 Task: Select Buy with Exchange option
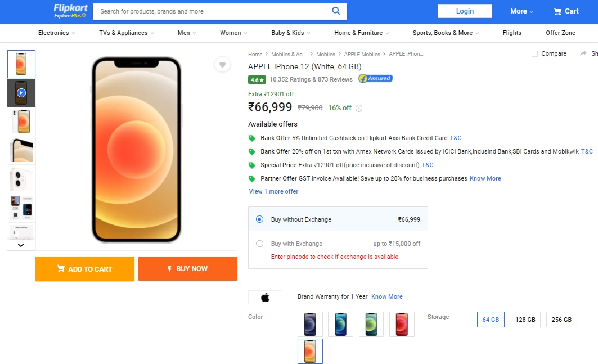click(259, 244)
